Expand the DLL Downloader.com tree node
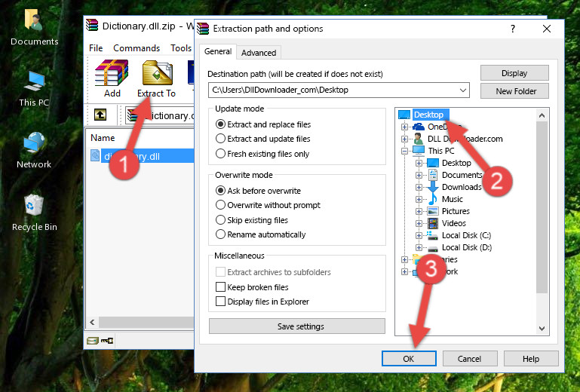 click(405, 139)
